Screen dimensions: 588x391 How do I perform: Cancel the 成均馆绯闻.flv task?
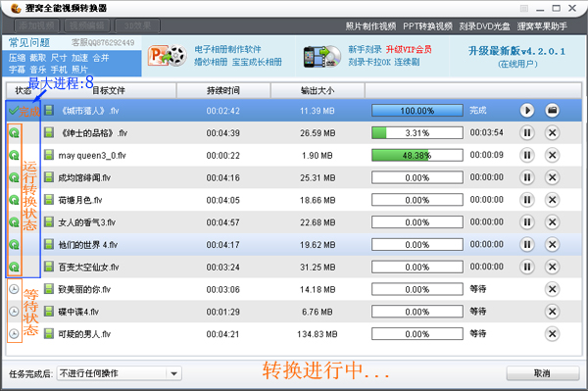point(552,177)
